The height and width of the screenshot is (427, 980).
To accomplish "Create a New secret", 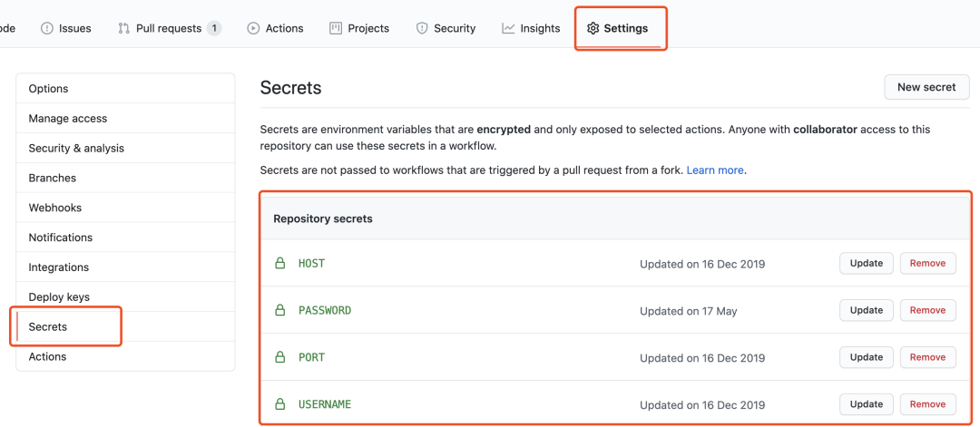I will tap(926, 87).
